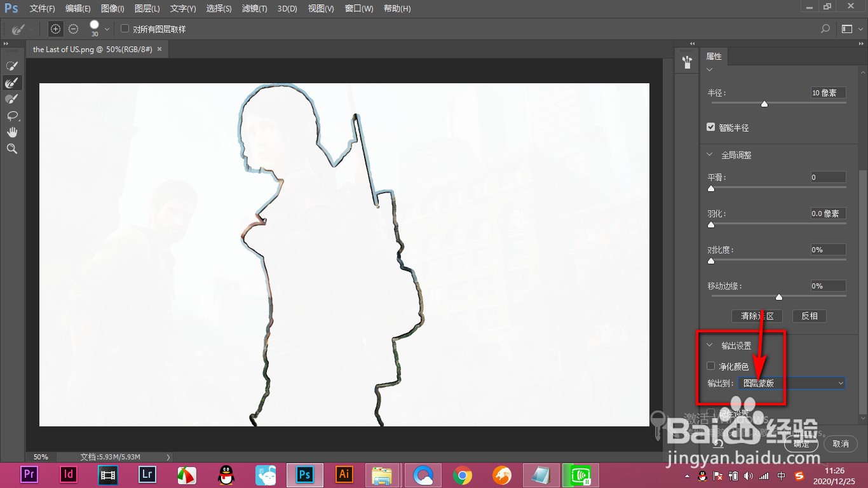This screenshot has height=488, width=868.
Task: Select the 属性 panel tab
Action: [714, 57]
